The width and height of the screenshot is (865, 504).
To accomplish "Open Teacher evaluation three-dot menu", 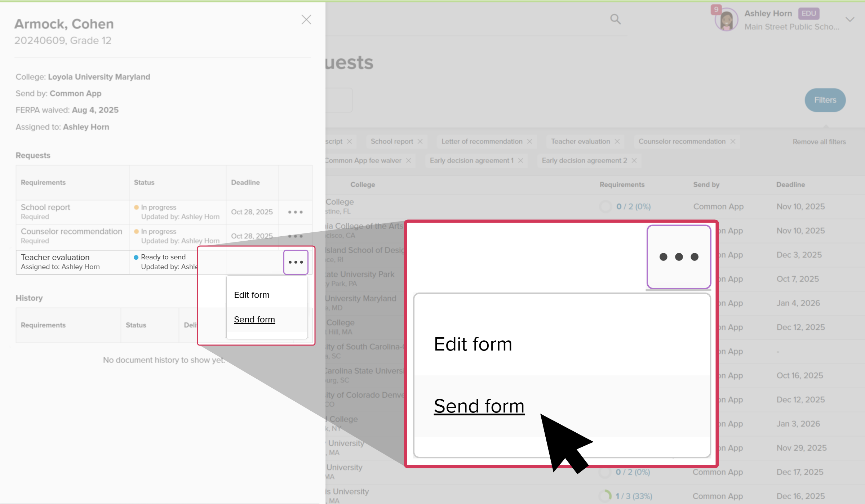I will [x=295, y=262].
